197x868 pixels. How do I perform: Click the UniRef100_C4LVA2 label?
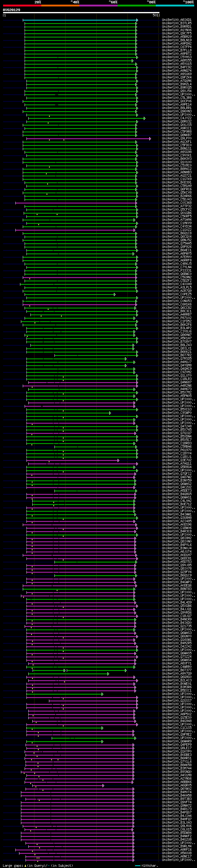click(176, 501)
